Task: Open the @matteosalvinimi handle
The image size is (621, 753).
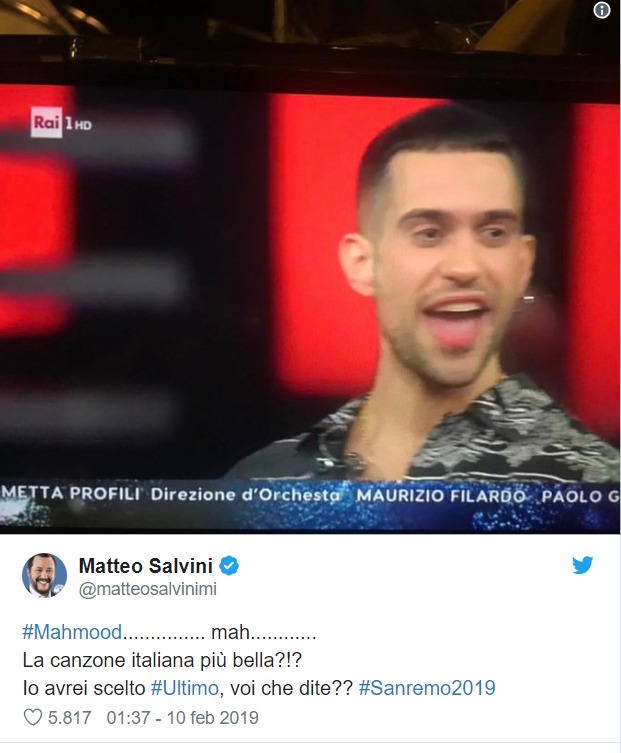Action: pyautogui.click(x=148, y=589)
